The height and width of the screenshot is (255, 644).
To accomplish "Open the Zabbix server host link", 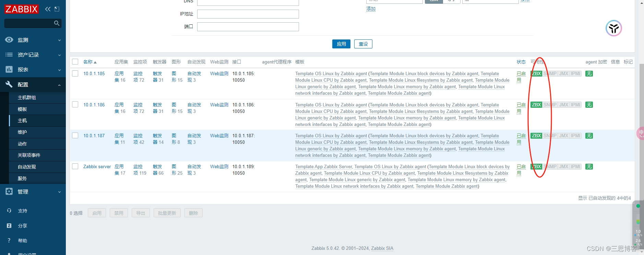I will [x=97, y=166].
